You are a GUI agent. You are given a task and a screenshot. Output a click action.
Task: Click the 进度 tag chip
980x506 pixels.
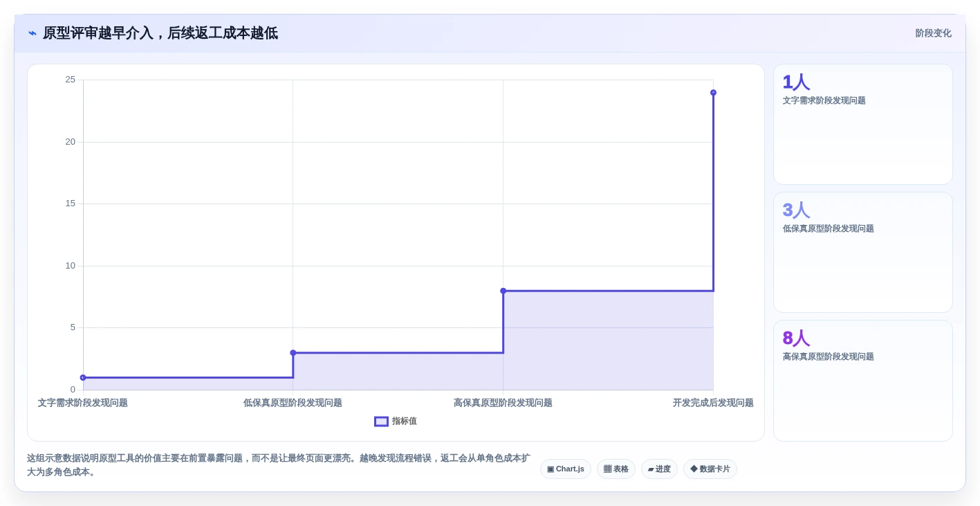pos(659,469)
